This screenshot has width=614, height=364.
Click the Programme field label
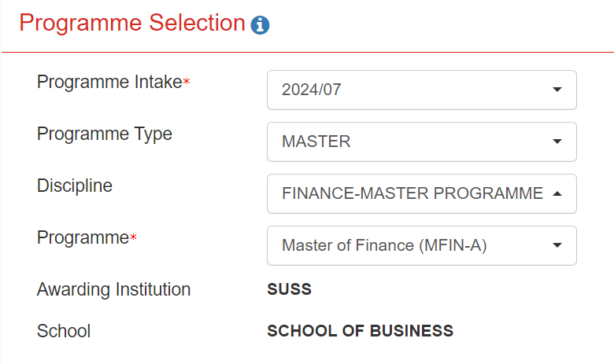83,238
